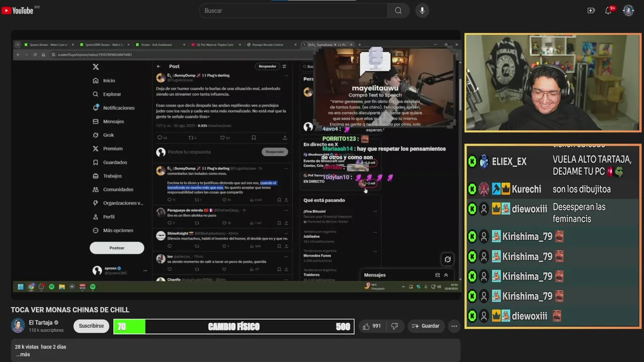Click main tweet's bookmark icon
The height and width of the screenshot is (362, 644).
[254, 138]
